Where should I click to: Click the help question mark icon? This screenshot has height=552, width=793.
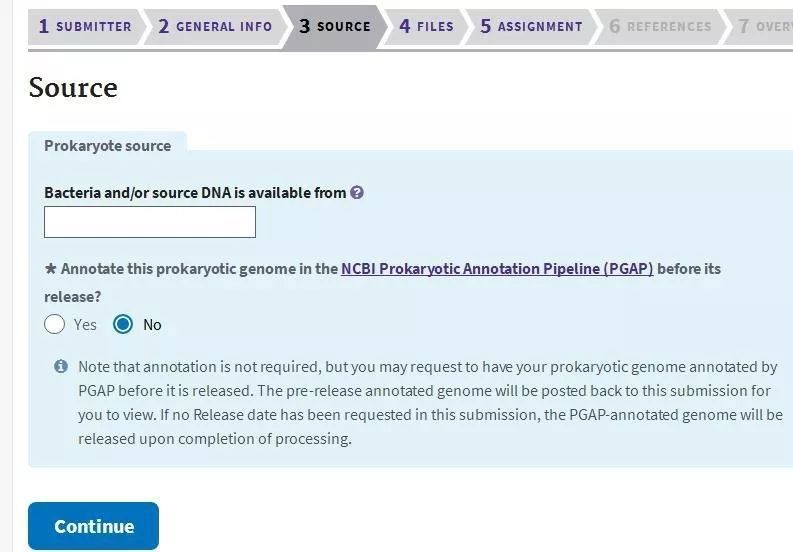click(x=357, y=193)
